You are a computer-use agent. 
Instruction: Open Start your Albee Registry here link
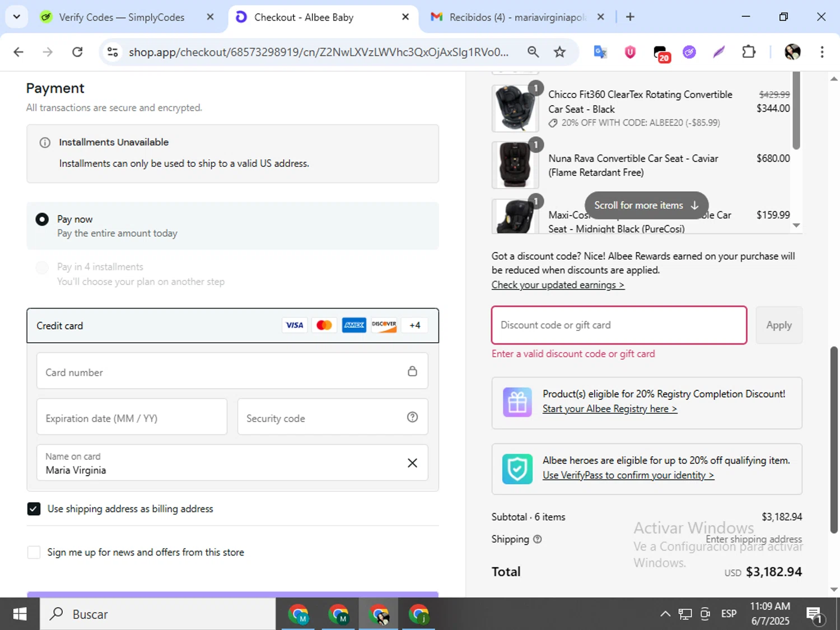point(610,409)
